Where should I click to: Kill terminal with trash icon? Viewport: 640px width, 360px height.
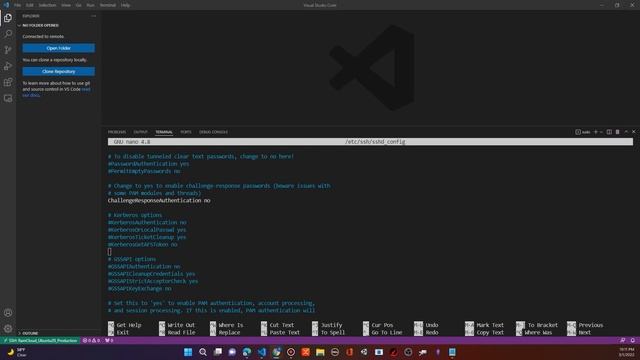[618, 132]
